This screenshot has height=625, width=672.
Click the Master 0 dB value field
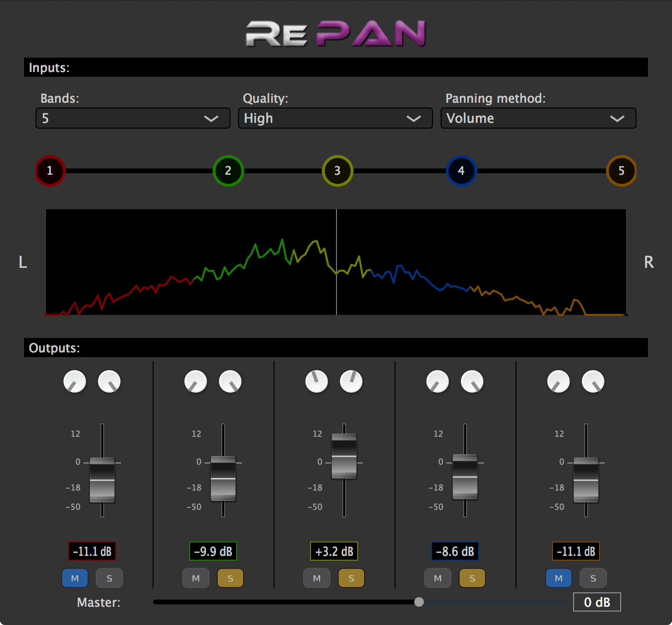click(x=597, y=602)
